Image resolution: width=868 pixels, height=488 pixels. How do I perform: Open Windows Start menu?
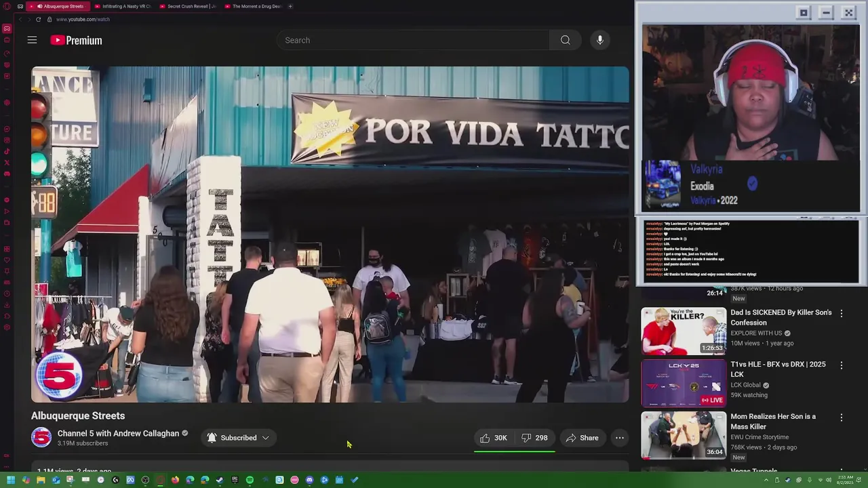click(x=11, y=480)
